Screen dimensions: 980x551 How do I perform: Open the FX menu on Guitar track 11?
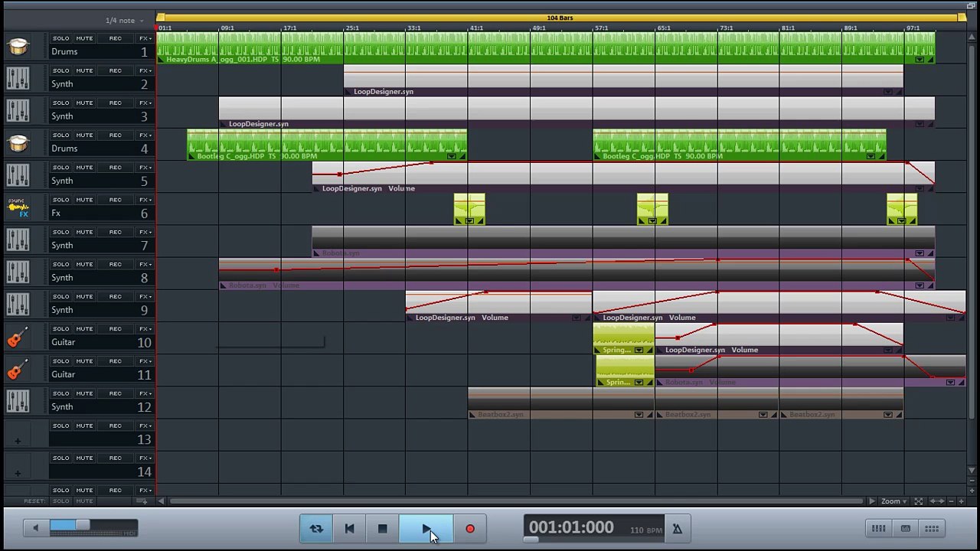point(145,361)
